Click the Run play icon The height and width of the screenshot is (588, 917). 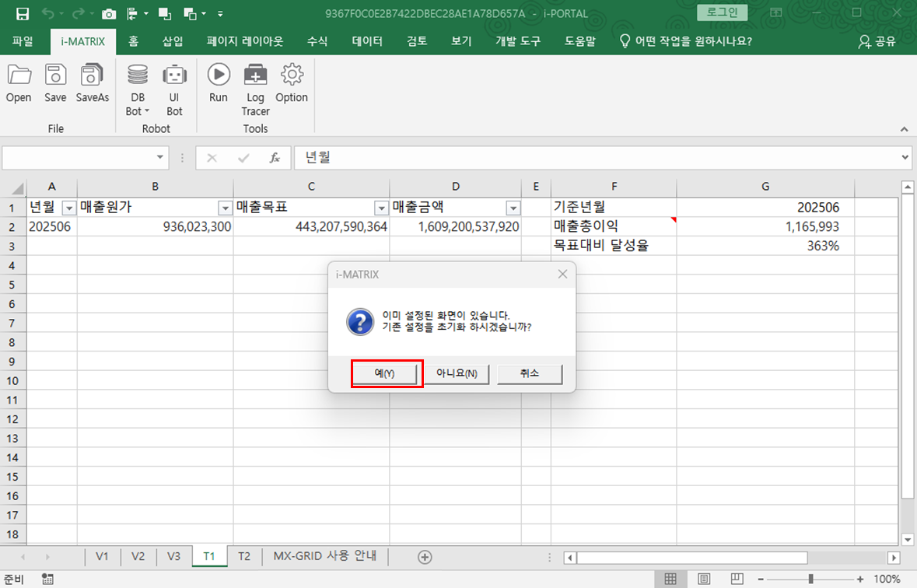coord(219,75)
